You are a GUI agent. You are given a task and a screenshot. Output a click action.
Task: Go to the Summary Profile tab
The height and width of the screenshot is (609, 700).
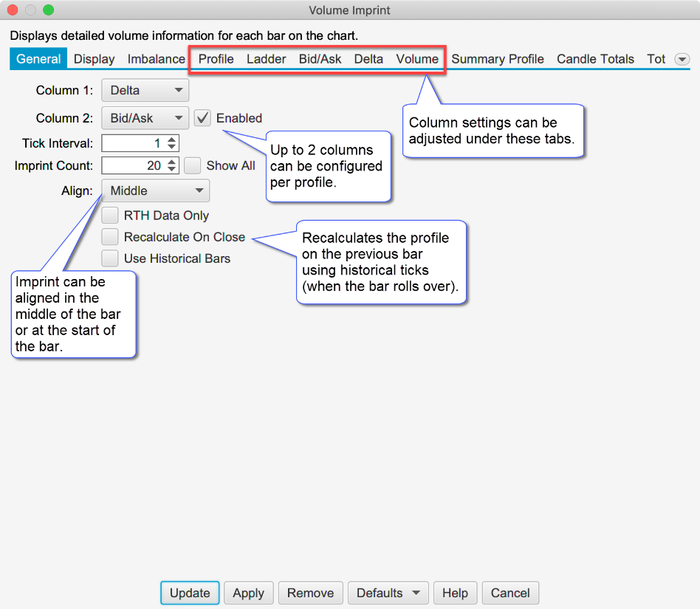click(498, 59)
